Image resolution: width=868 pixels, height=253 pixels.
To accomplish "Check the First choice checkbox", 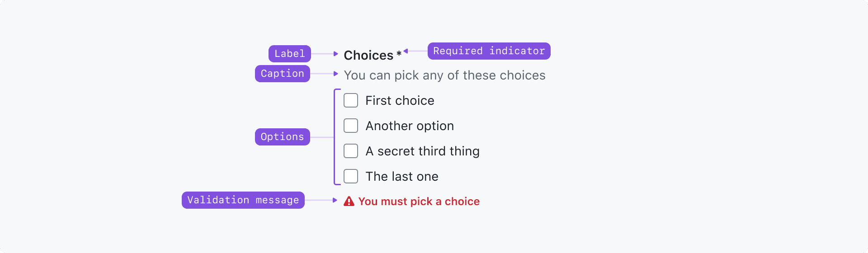I will [x=351, y=100].
